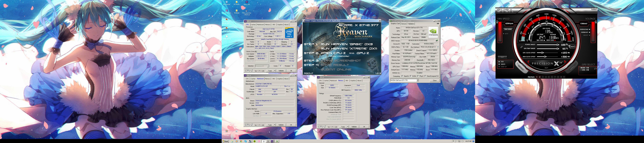Open the About tab in top CPU-Z window
The height and width of the screenshot is (143, 644).
286,25
